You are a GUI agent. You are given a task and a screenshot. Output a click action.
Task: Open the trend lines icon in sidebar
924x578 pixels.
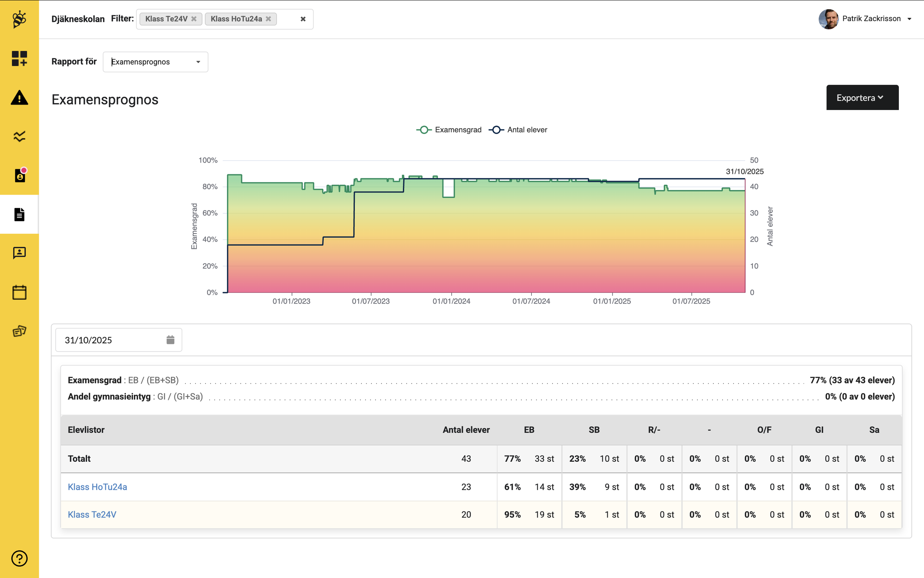point(19,137)
